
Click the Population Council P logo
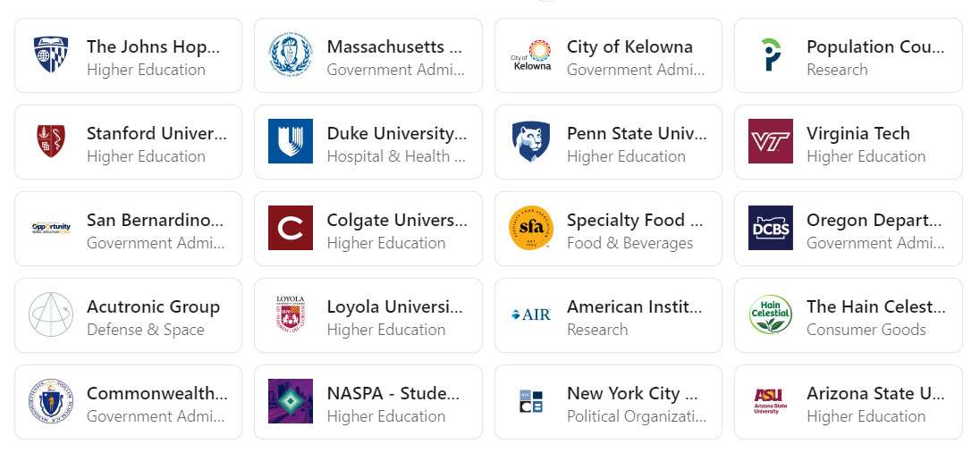pyautogui.click(x=771, y=55)
